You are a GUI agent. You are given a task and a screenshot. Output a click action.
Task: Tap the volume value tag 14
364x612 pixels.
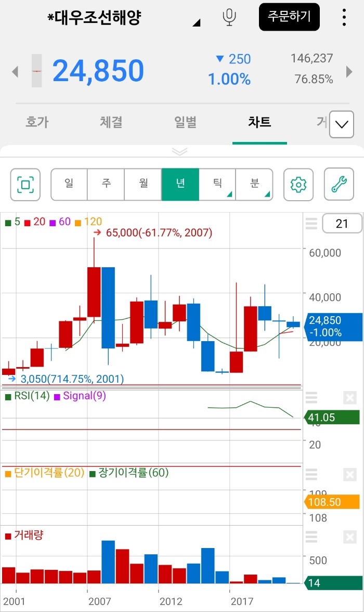click(x=332, y=583)
